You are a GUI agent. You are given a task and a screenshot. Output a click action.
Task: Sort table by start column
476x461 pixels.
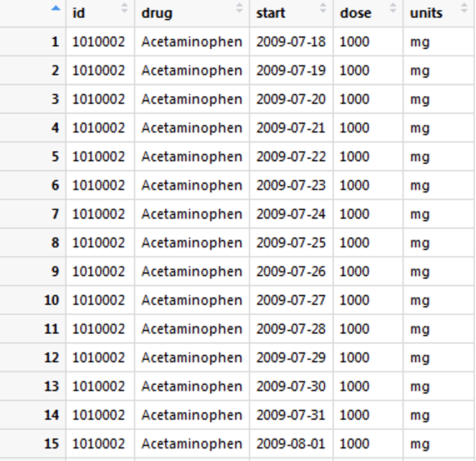click(x=323, y=8)
